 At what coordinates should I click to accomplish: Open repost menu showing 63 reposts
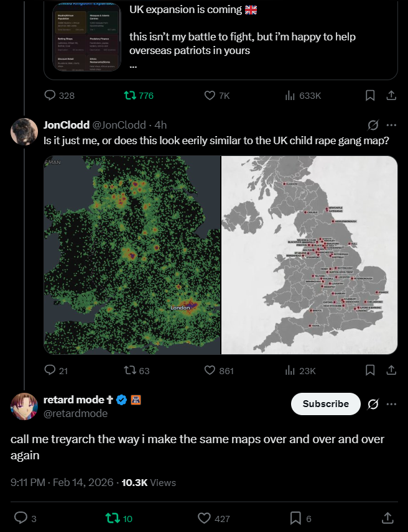(130, 370)
